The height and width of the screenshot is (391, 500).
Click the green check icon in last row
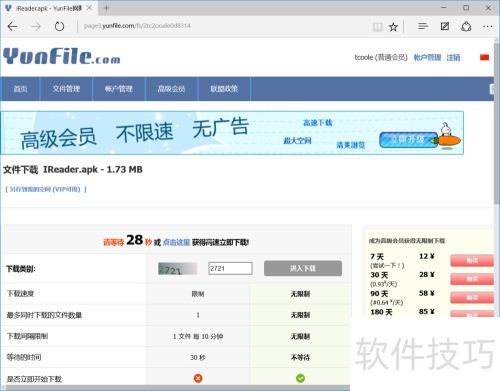pos(300,378)
